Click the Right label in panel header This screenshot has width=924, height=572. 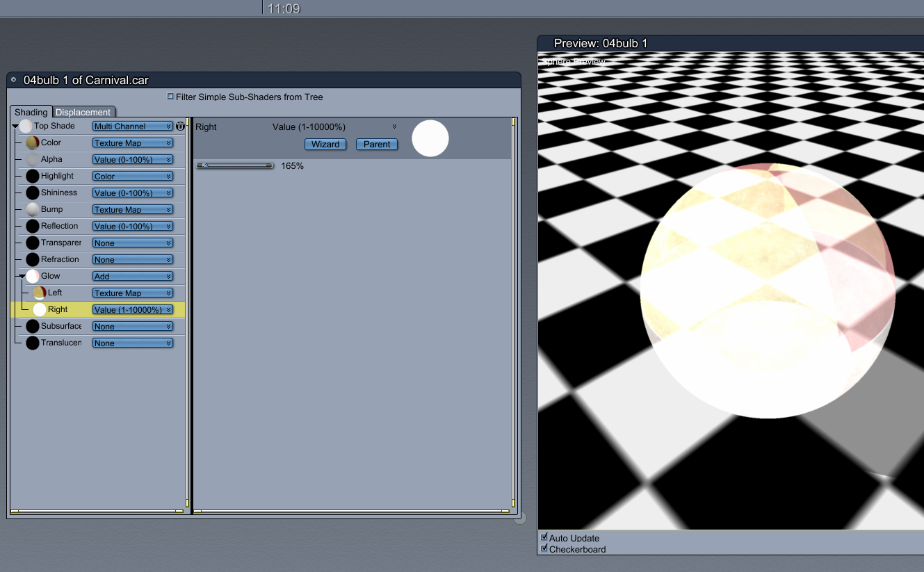[x=206, y=126]
